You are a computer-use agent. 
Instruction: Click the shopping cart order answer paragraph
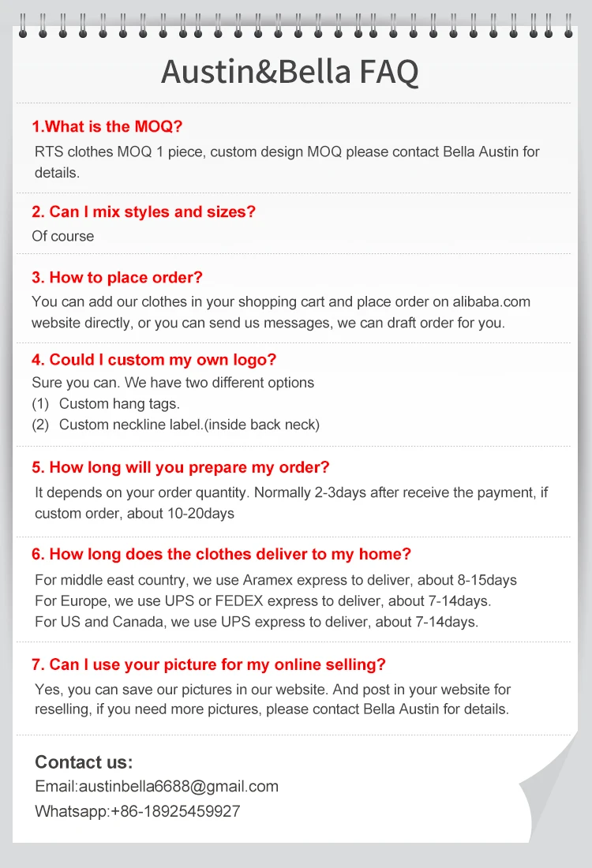[281, 312]
